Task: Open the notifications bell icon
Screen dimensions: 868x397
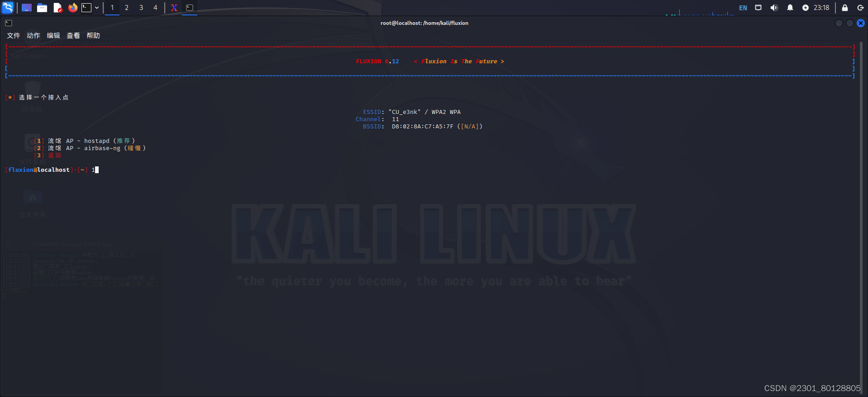Action: (790, 8)
